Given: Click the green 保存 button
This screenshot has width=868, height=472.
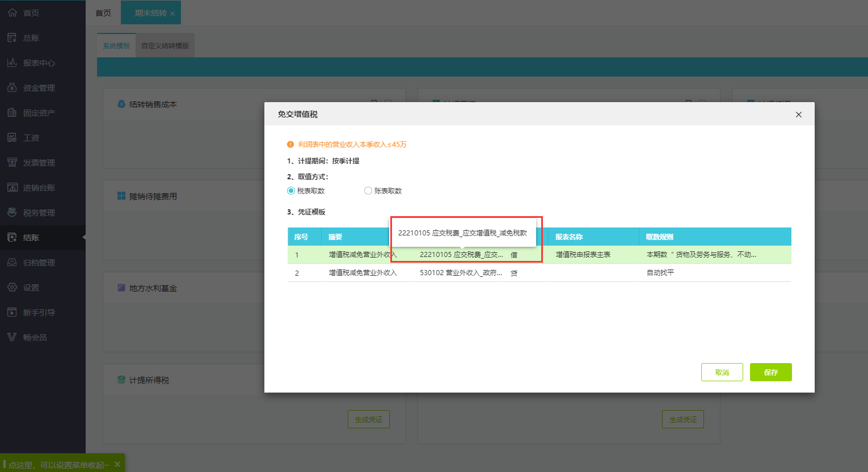Looking at the screenshot, I should [770, 372].
